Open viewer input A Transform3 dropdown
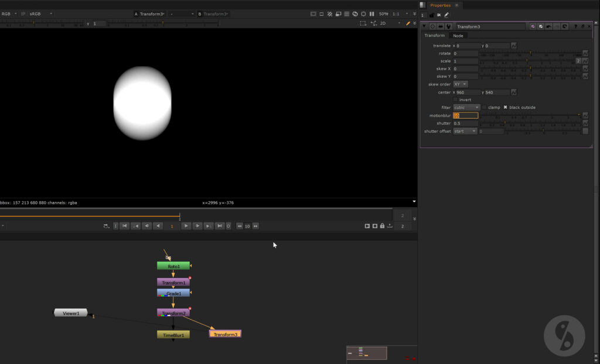The image size is (600, 364). pos(149,14)
